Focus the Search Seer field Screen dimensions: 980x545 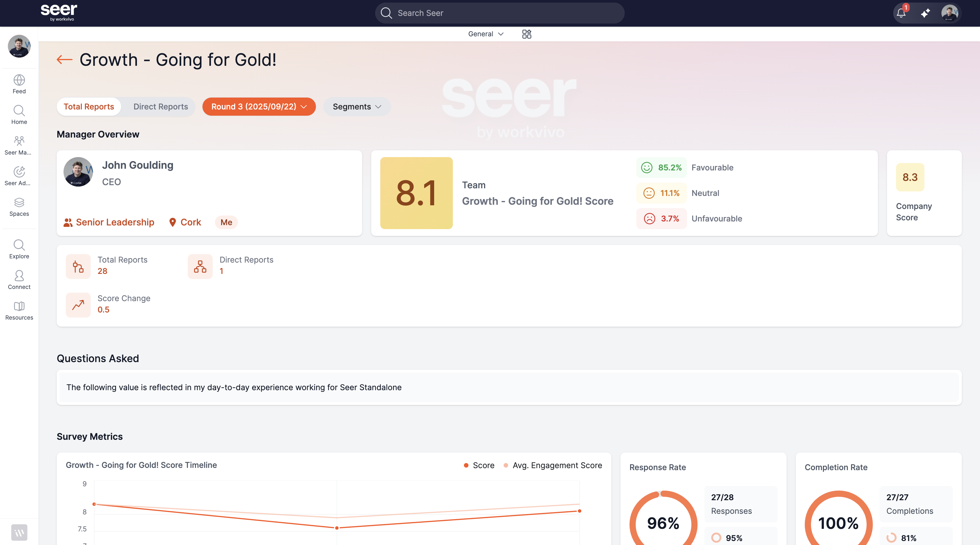[x=500, y=13]
